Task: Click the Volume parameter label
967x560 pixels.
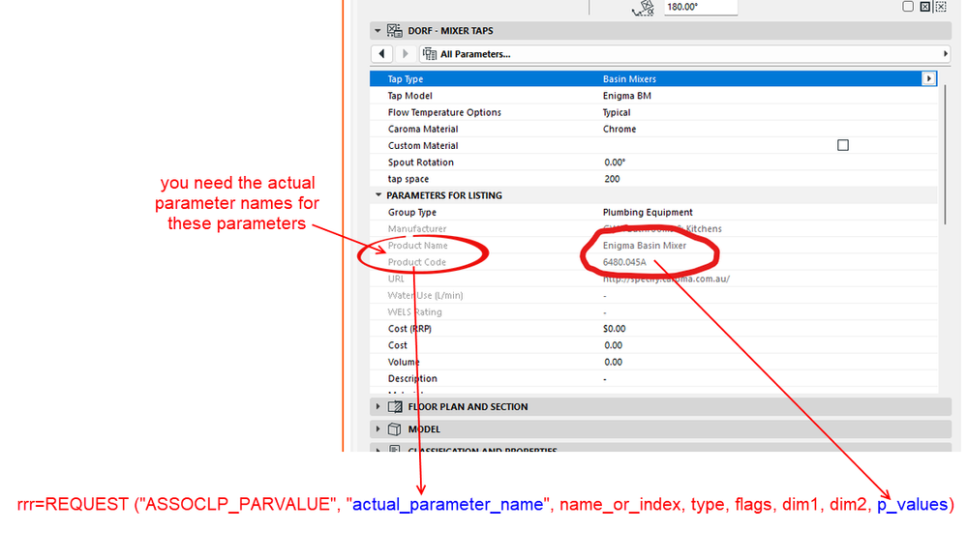Action: click(404, 362)
